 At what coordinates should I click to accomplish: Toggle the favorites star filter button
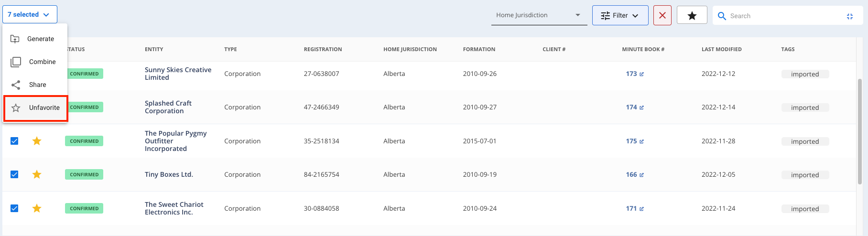pyautogui.click(x=692, y=15)
